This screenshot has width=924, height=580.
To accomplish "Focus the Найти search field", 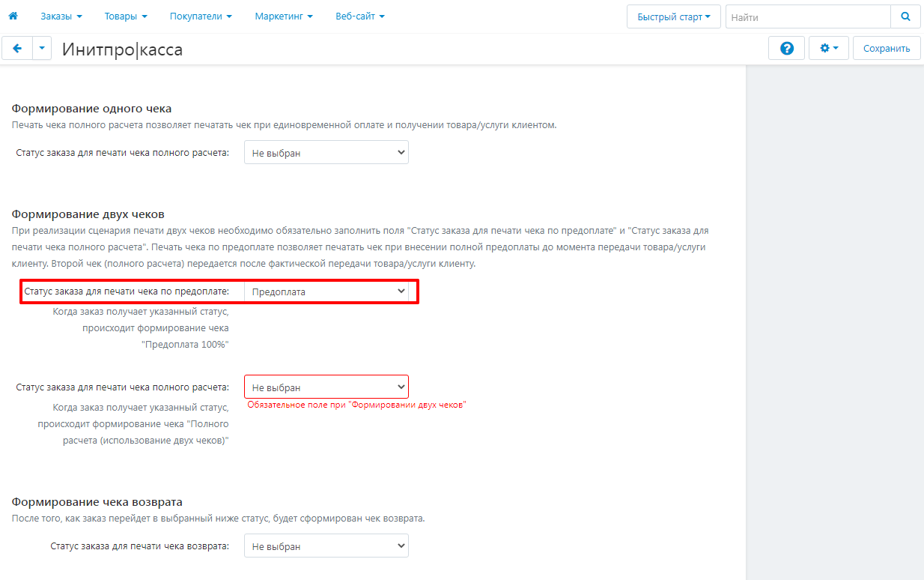I will 808,16.
